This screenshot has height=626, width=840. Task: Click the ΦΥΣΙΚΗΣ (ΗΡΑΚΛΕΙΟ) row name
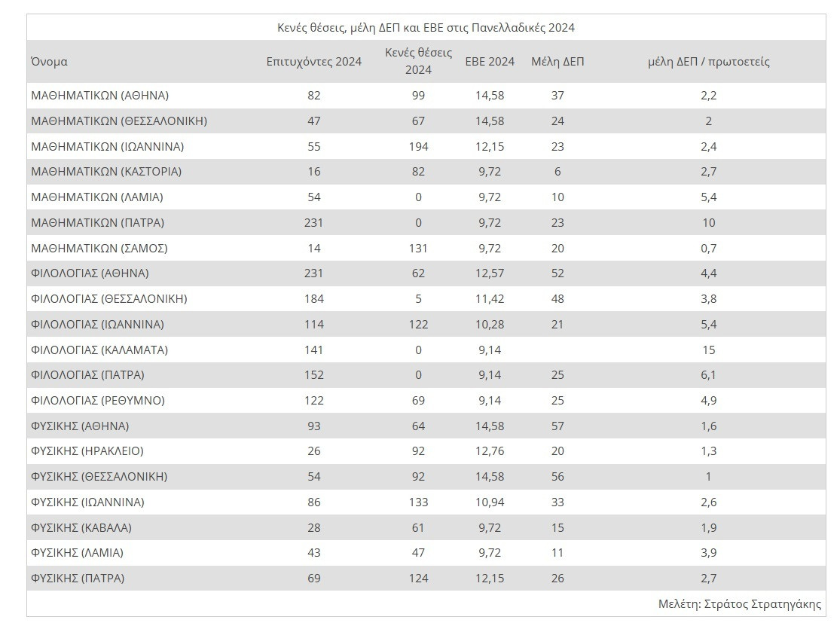[x=87, y=451]
